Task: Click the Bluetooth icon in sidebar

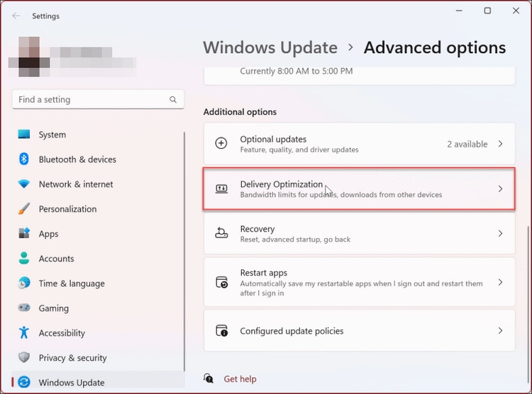Action: pyautogui.click(x=23, y=159)
